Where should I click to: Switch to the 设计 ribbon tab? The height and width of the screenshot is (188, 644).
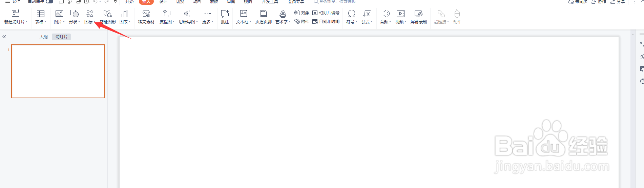pos(163,2)
